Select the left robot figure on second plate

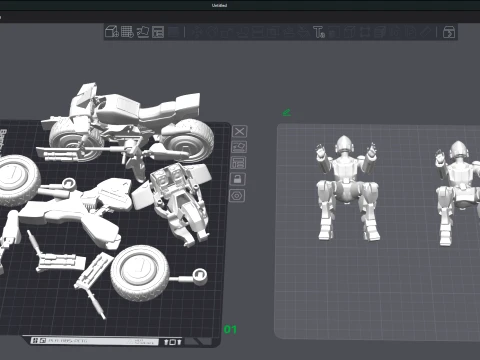coord(347,187)
